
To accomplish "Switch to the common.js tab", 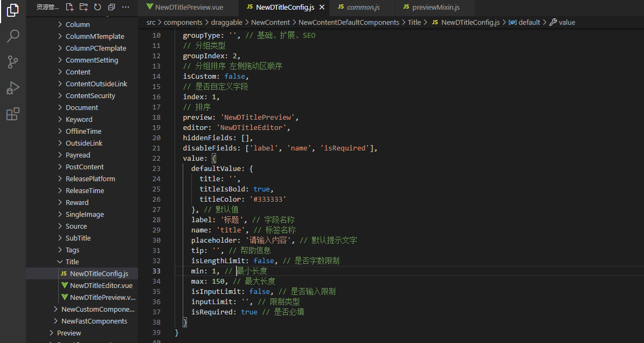I will 363,8.
